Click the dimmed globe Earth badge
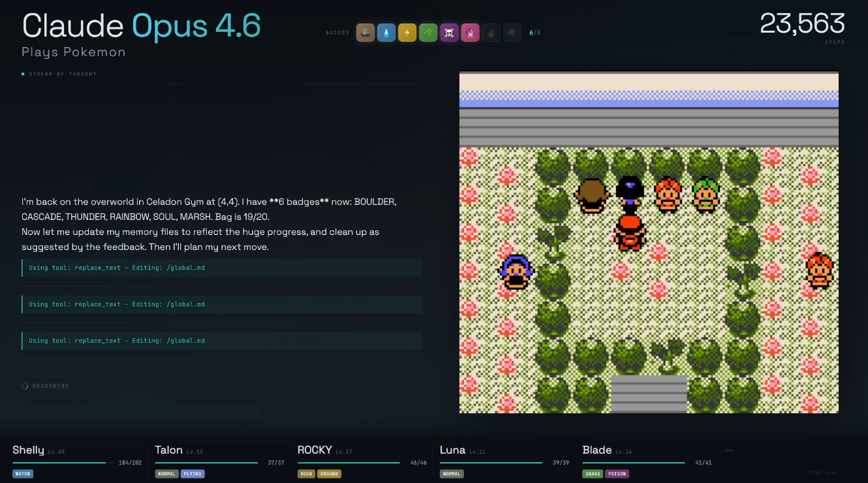The image size is (868, 483). coord(512,33)
